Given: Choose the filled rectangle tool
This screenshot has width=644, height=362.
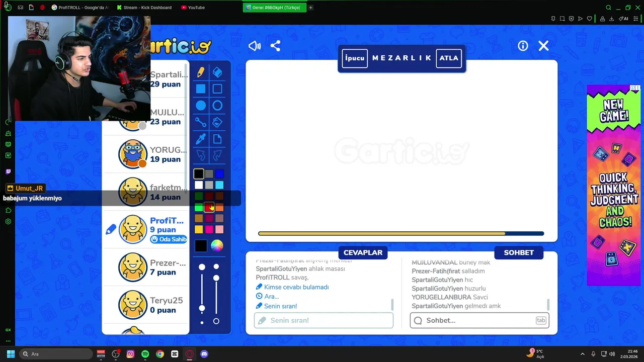Looking at the screenshot, I should [201, 89].
